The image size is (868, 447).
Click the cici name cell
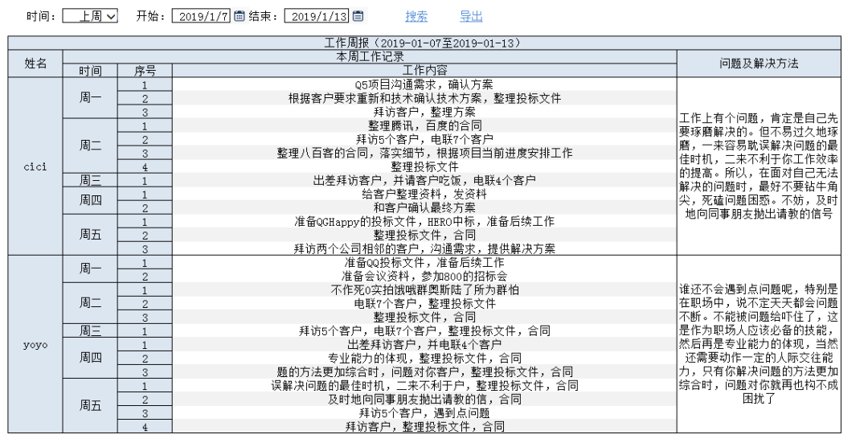35,166
